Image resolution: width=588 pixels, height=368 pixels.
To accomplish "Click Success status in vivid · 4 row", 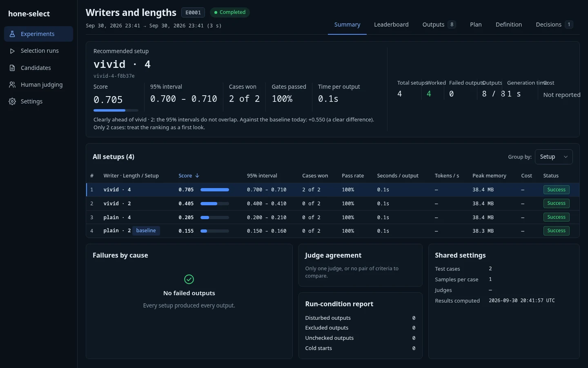I will click(x=556, y=190).
